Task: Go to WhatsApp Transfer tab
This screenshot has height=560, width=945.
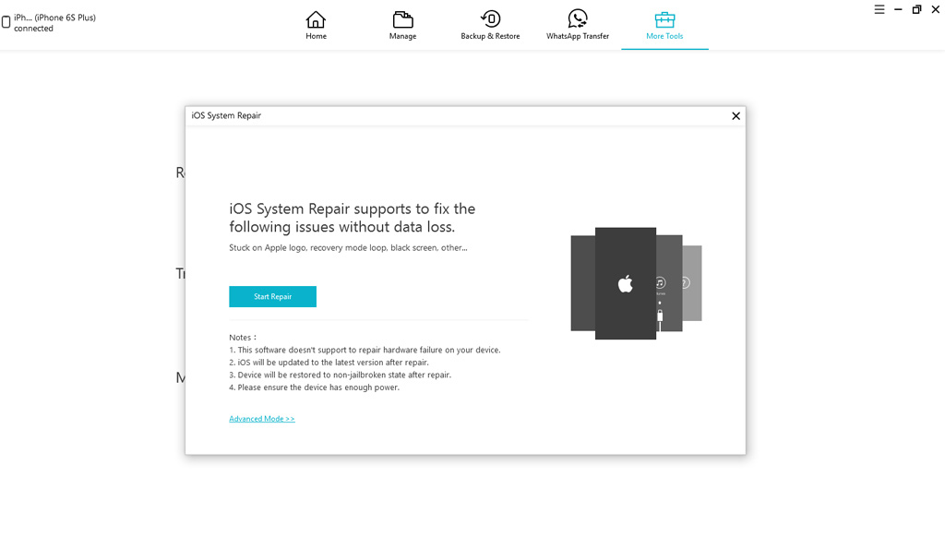Action: click(578, 25)
